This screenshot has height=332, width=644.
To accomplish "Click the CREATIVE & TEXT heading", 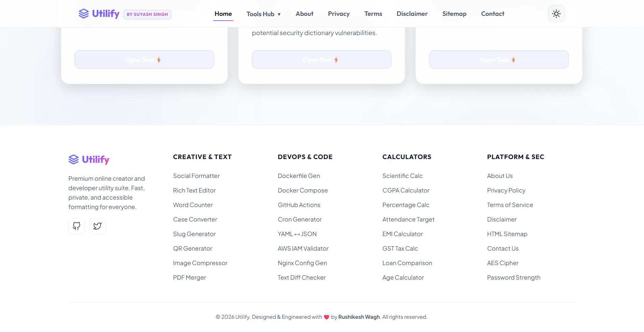I will (x=202, y=157).
